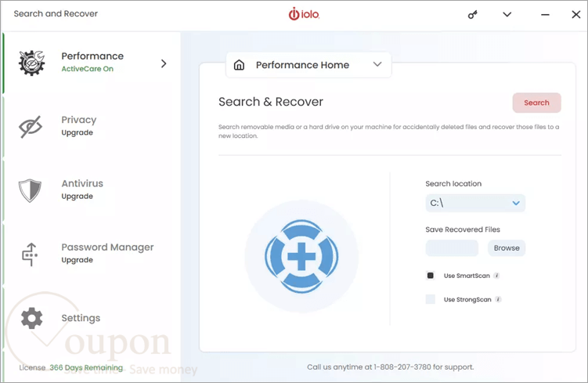Open the title bar chevron menu
Image resolution: width=588 pixels, height=383 pixels.
[x=507, y=15]
